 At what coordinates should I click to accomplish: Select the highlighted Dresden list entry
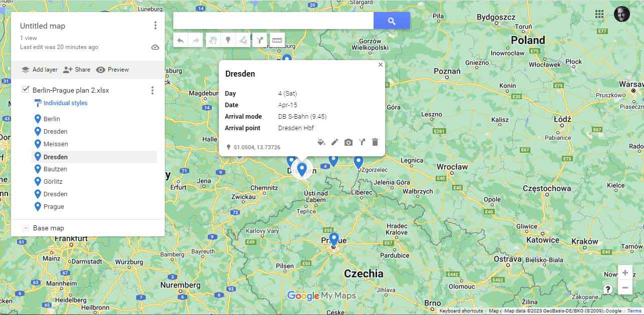(94, 157)
